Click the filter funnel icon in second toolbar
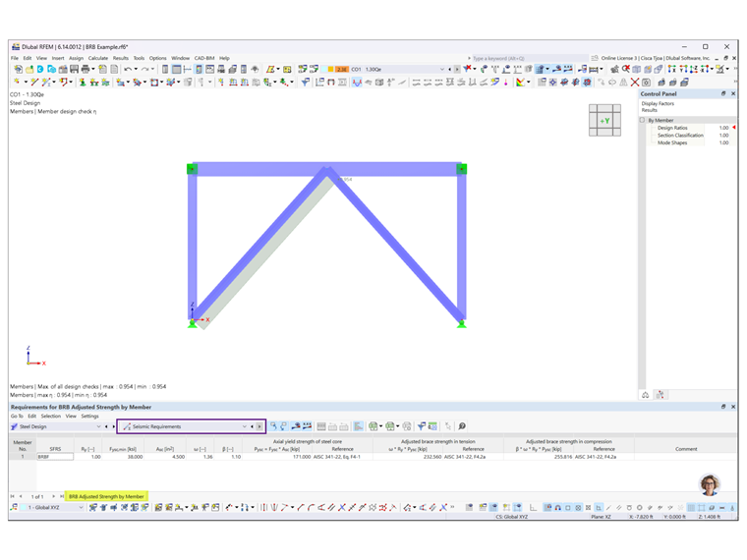This screenshot has width=747, height=560. 306,83
